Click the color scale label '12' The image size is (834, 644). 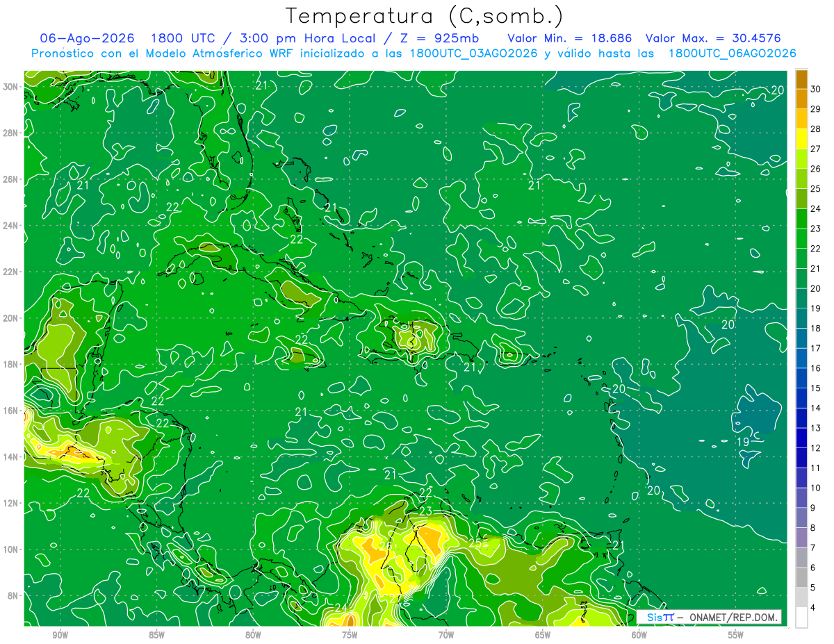point(816,448)
